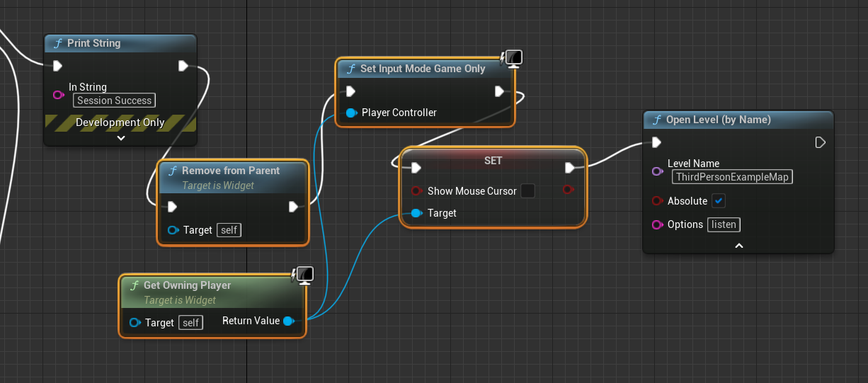
Task: Click client-only icon on Set Input Mode node
Action: 512,58
